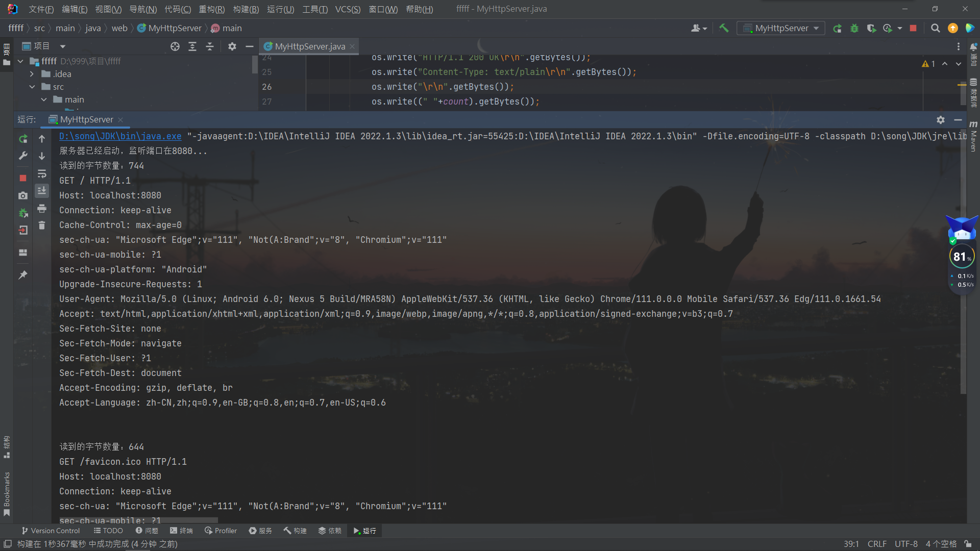Click UTF-8 encoding in status bar

tap(905, 544)
